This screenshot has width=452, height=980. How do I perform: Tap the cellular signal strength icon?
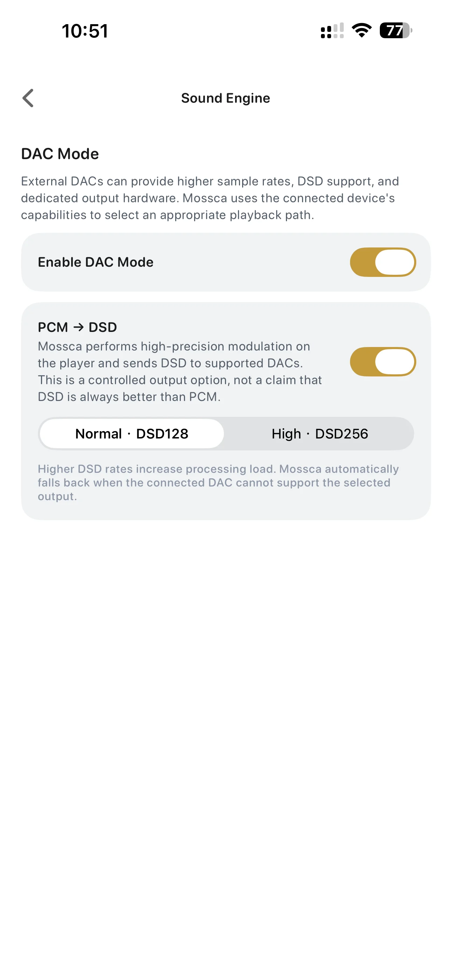click(x=332, y=30)
